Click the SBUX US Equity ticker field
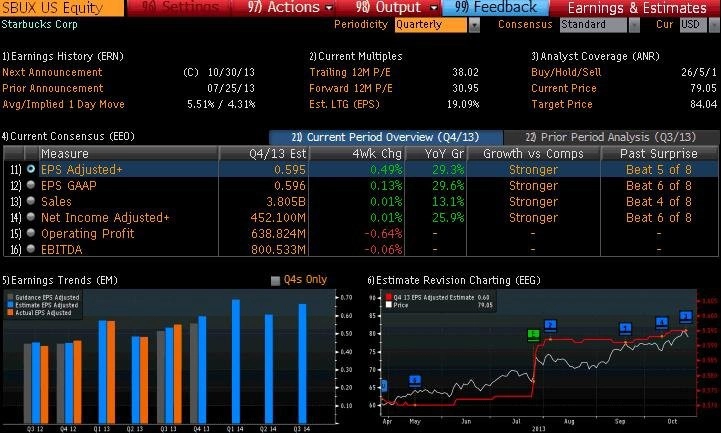The width and height of the screenshot is (721, 433). coord(62,8)
